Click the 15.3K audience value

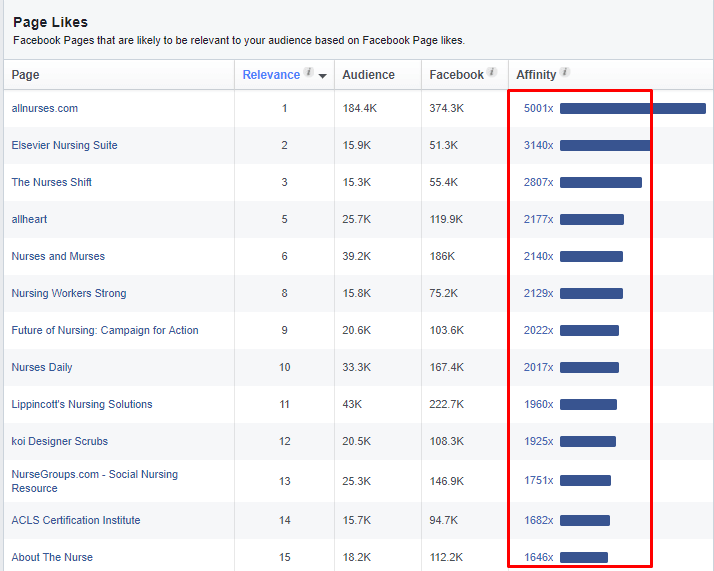pyautogui.click(x=357, y=182)
